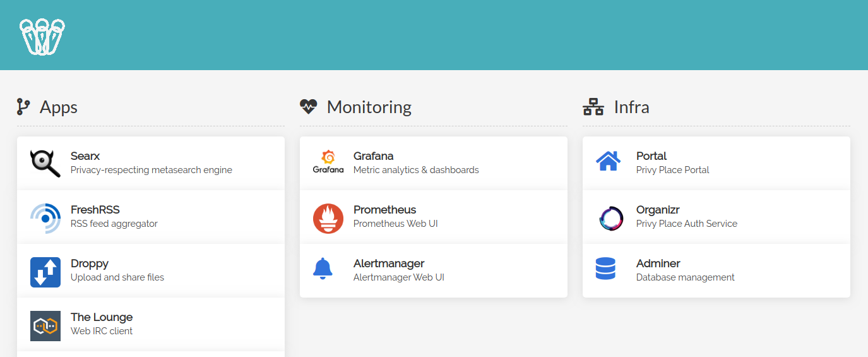Click the Apps section heading
Viewport: 868px width, 357px height.
[59, 107]
